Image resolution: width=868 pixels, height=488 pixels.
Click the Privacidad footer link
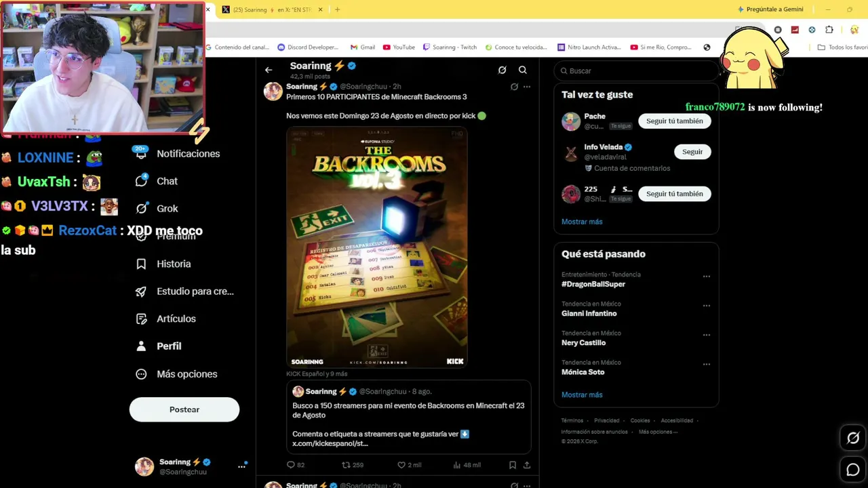click(x=607, y=421)
